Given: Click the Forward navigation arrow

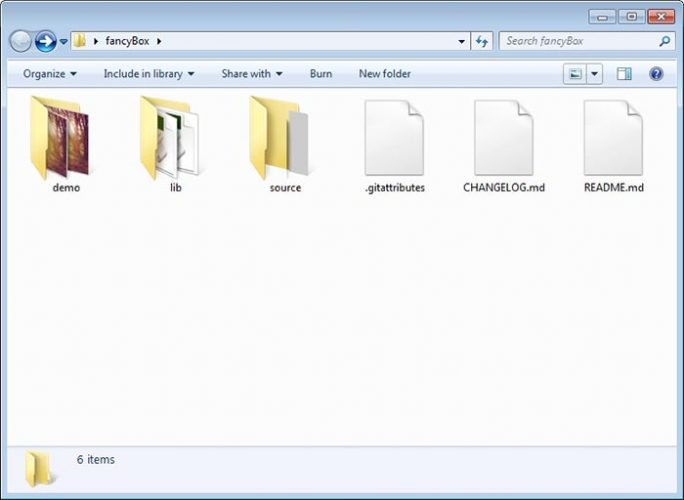Looking at the screenshot, I should pos(45,41).
